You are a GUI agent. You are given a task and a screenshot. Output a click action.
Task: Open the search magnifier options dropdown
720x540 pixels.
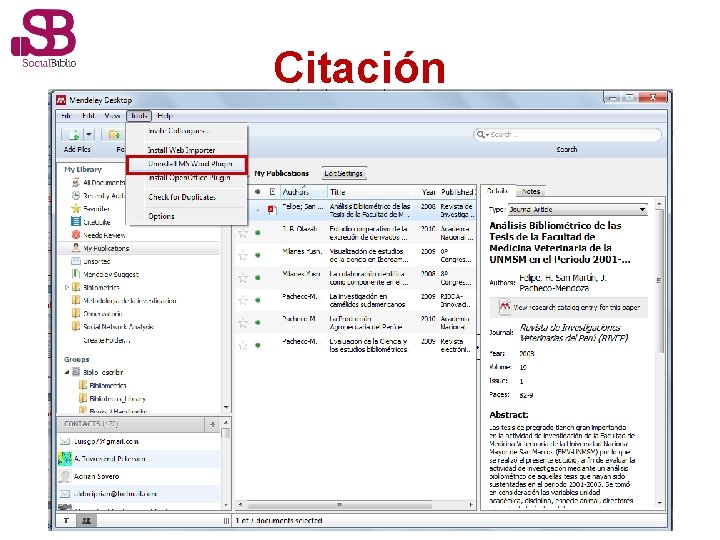(482, 135)
